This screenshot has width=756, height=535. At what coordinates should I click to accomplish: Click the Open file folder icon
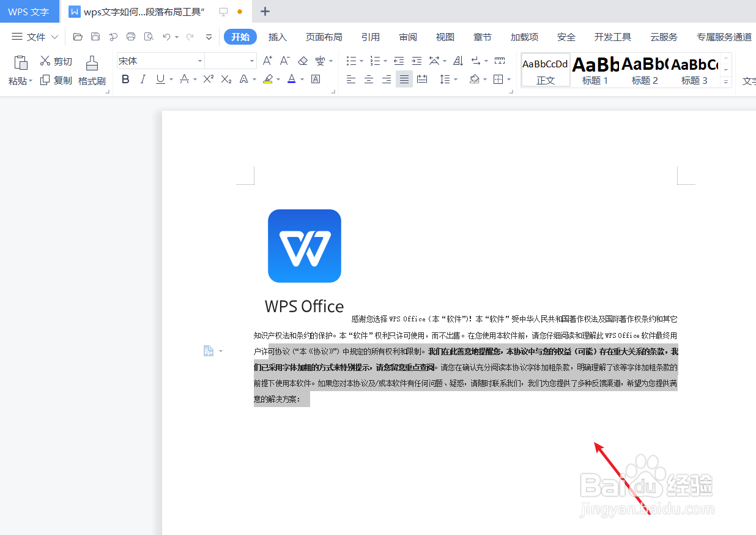click(x=78, y=37)
